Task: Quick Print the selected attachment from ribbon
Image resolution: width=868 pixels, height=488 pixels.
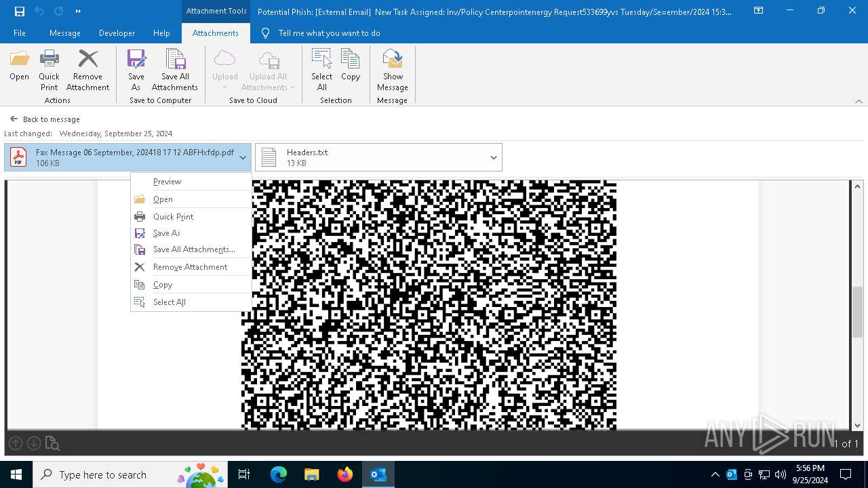Action: [49, 70]
